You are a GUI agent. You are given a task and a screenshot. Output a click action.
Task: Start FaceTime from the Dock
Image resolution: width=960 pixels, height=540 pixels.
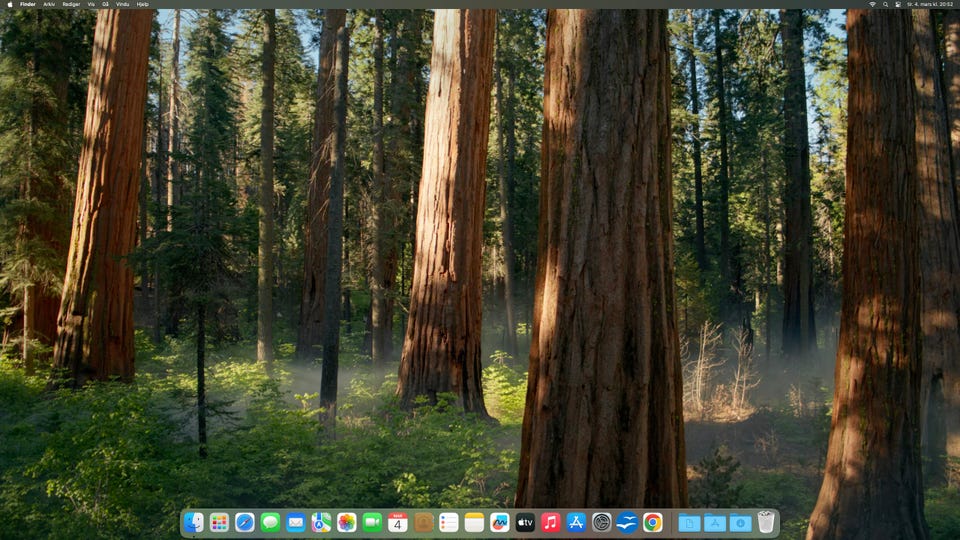point(372,522)
